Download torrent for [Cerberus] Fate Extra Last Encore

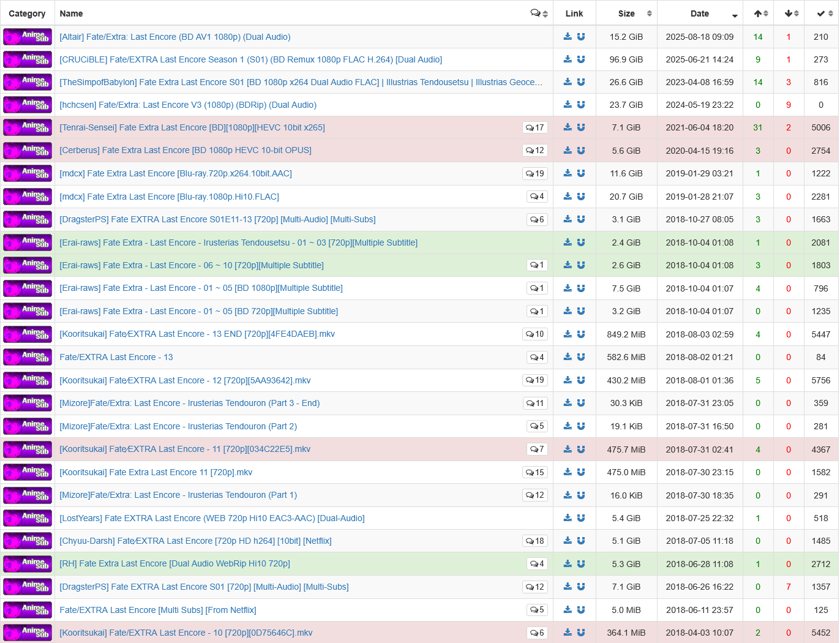568,150
